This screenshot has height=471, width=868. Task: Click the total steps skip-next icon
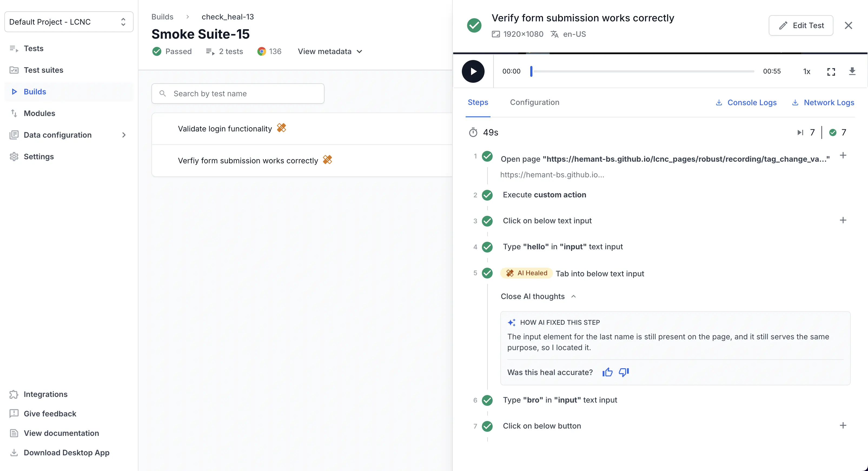tap(800, 132)
